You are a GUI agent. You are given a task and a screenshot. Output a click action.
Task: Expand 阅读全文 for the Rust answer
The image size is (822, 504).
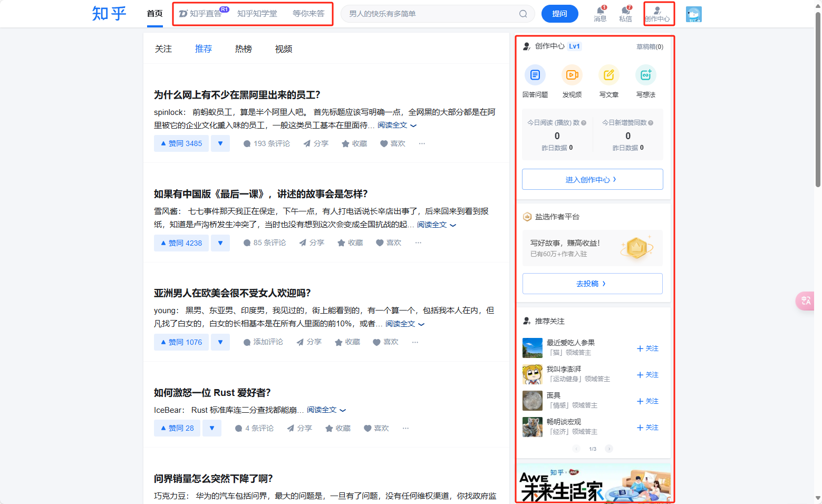(326, 410)
